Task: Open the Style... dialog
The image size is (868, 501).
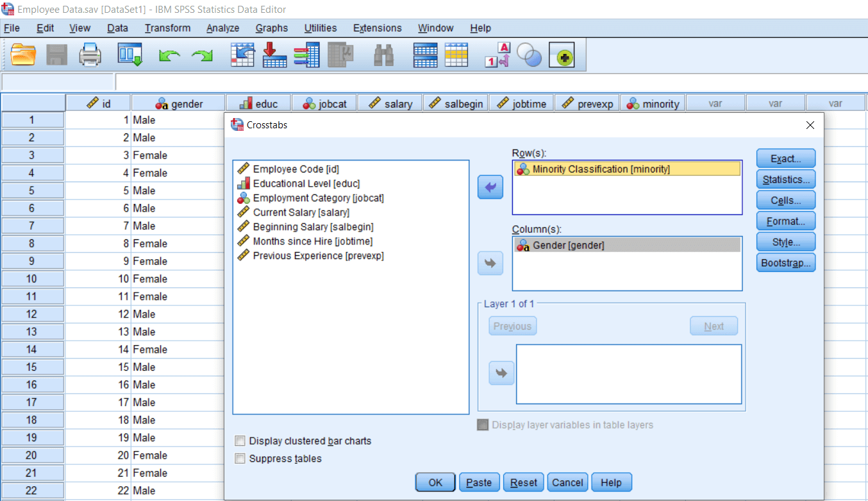Action: pyautogui.click(x=786, y=242)
